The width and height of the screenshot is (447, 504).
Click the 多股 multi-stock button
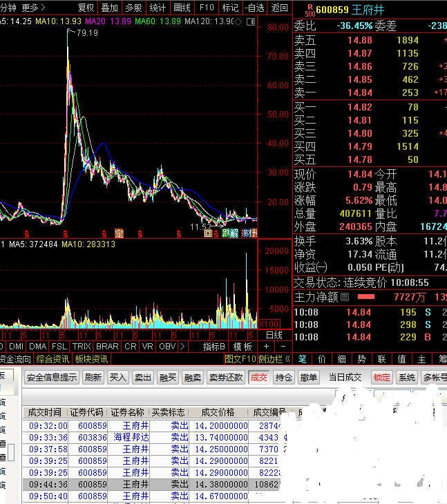pyautogui.click(x=134, y=8)
